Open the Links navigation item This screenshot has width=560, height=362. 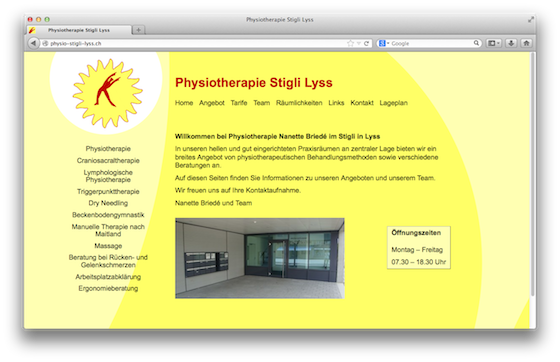336,103
